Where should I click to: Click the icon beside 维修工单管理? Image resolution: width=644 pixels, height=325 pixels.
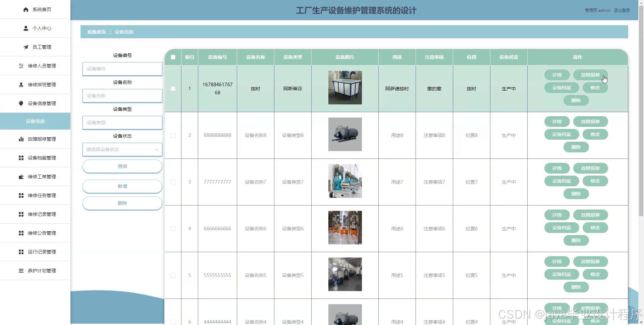(21, 177)
